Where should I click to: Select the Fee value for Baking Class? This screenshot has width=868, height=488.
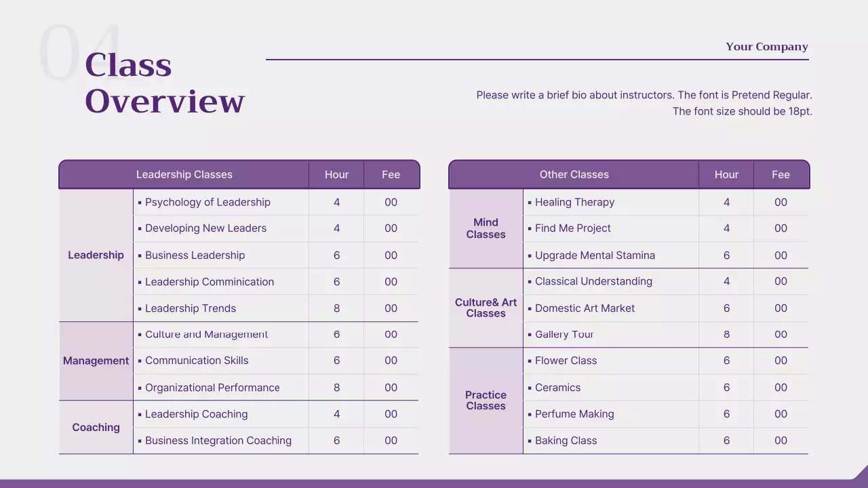coord(781,441)
